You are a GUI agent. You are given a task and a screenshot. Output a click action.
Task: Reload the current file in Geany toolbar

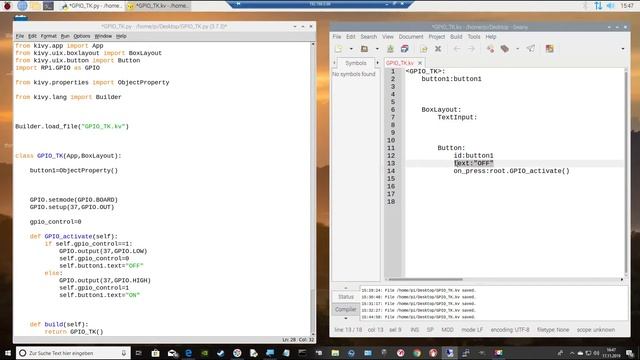(424, 49)
